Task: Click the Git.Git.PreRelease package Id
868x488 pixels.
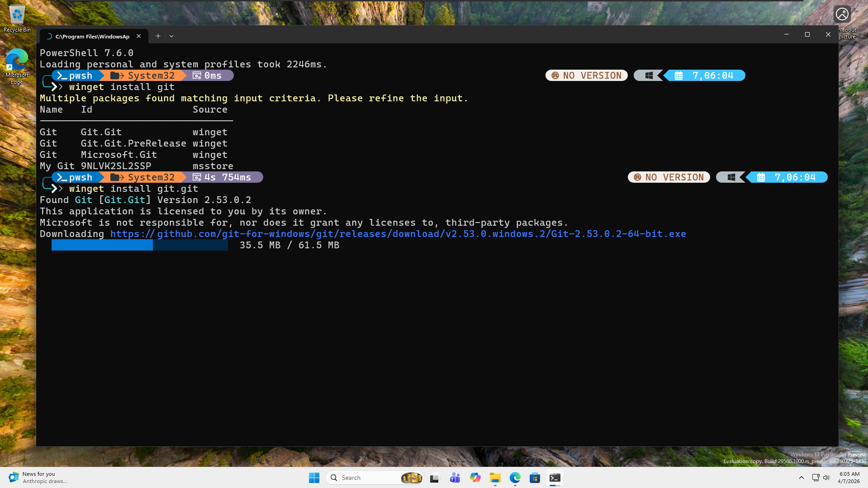Action: tap(133, 143)
